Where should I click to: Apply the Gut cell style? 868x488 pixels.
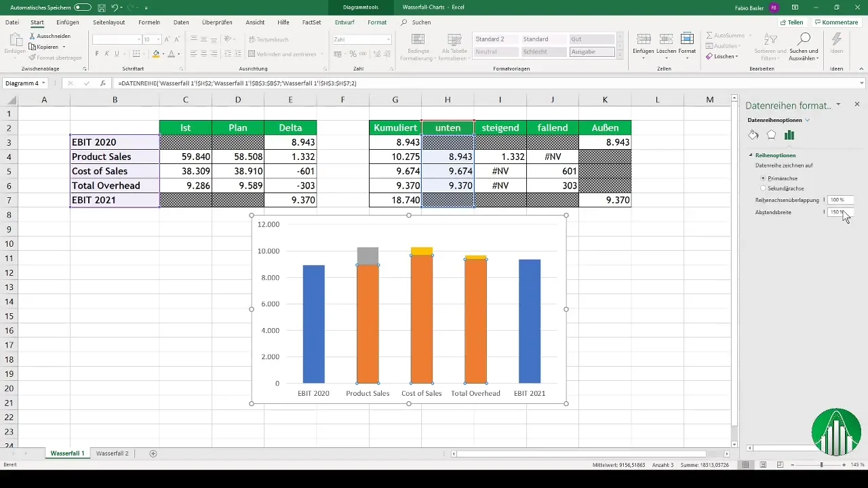(592, 39)
